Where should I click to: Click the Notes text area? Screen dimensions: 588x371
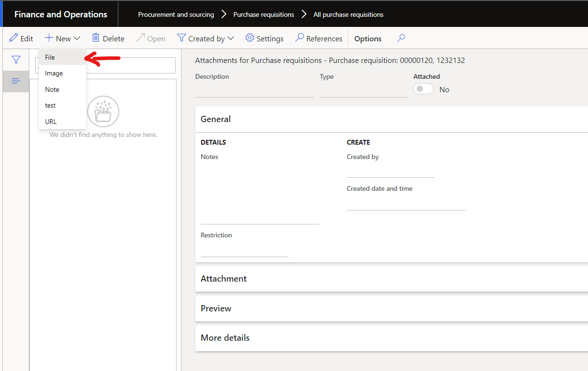[260, 193]
